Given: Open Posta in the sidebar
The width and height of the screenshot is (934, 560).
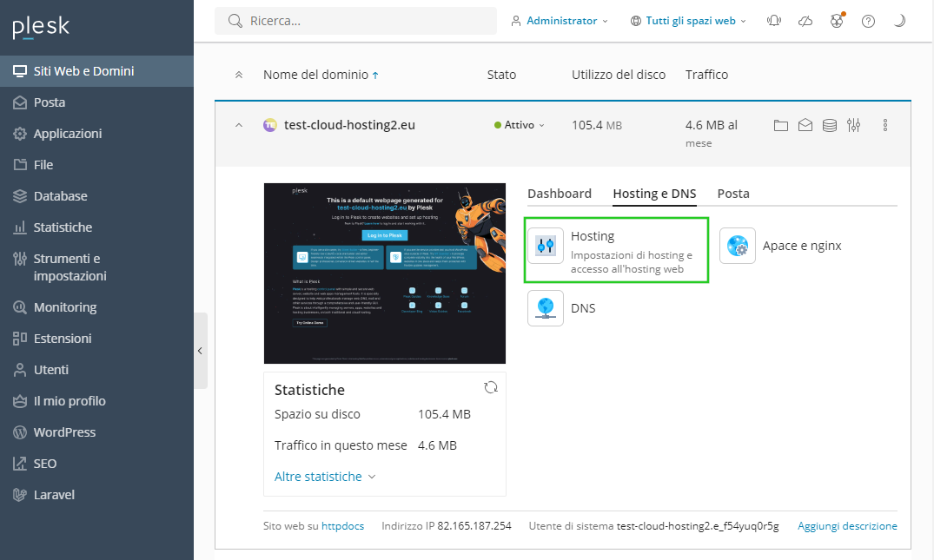Looking at the screenshot, I should coord(96,102).
